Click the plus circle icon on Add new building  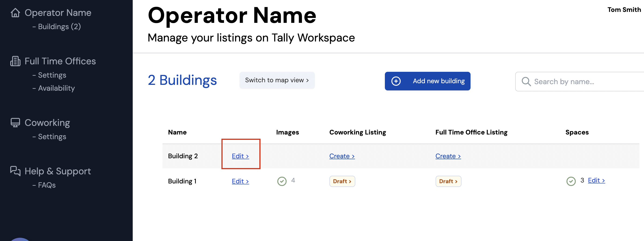(396, 81)
